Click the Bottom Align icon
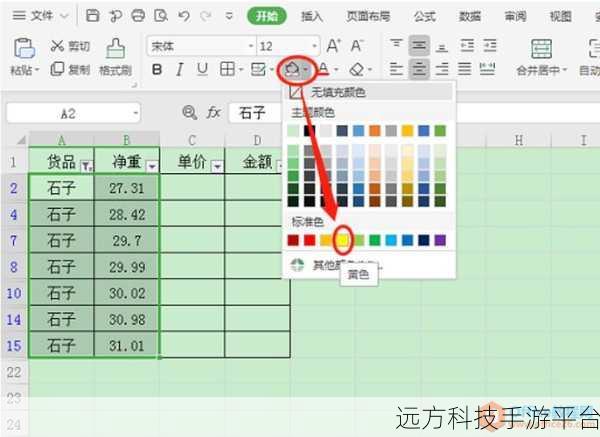The image size is (600, 437). (x=442, y=46)
